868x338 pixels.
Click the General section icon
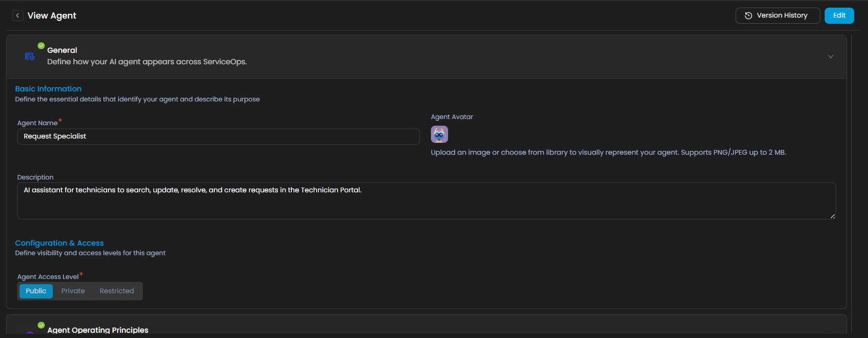click(30, 57)
